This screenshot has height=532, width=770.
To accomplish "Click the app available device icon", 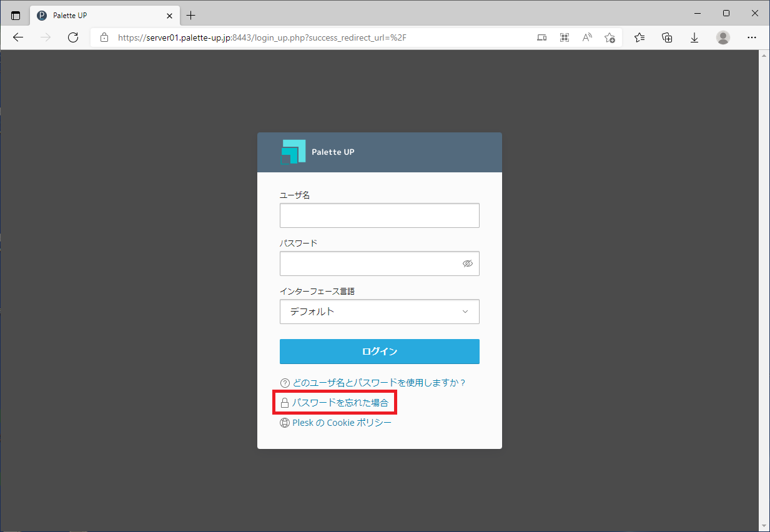I will tap(542, 37).
